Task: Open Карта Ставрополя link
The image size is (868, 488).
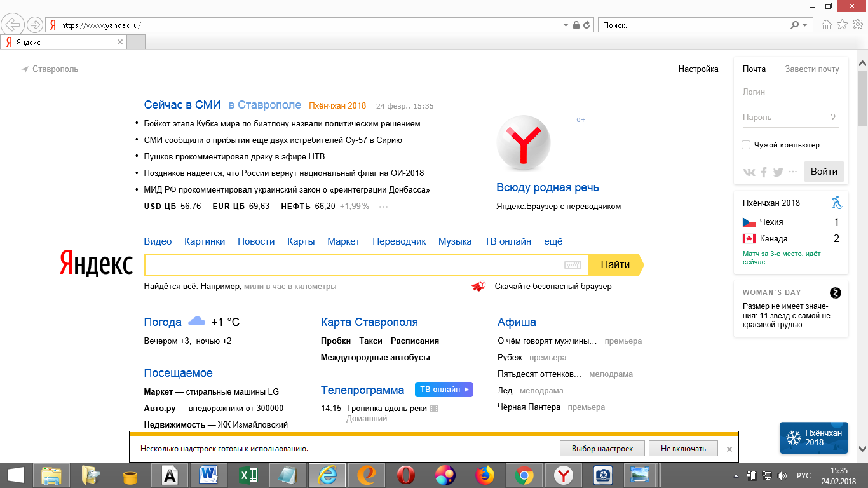Action: pos(369,322)
